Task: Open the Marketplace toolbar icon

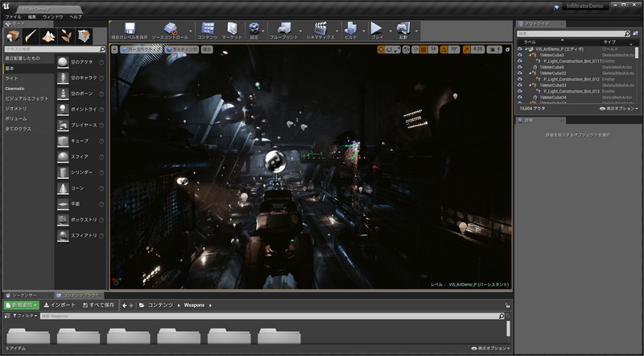Action: (231, 28)
